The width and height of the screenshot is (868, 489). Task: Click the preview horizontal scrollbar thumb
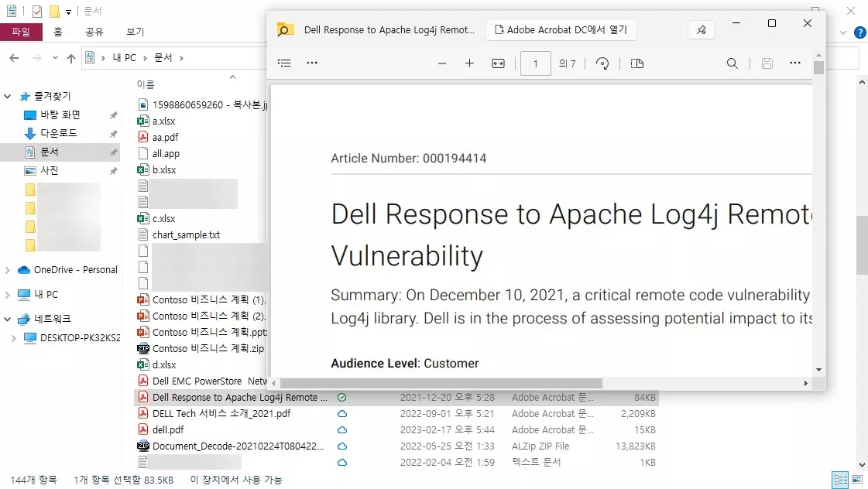pyautogui.click(x=441, y=383)
